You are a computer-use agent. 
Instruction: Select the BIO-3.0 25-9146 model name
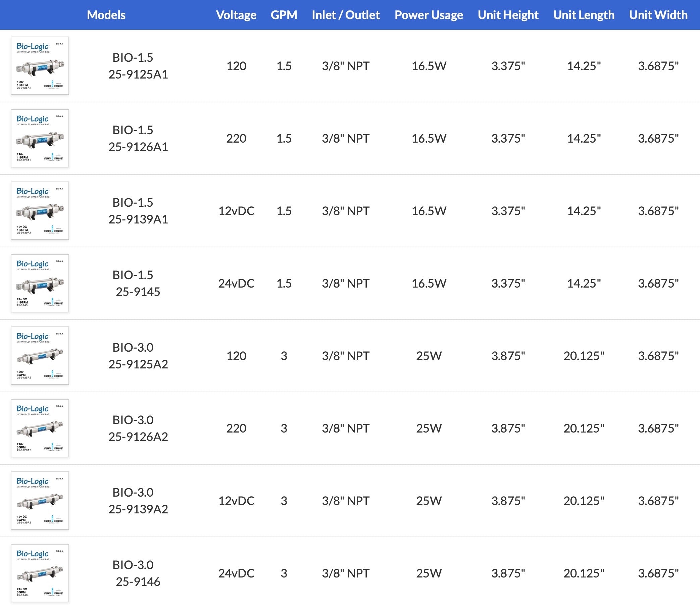tap(138, 573)
